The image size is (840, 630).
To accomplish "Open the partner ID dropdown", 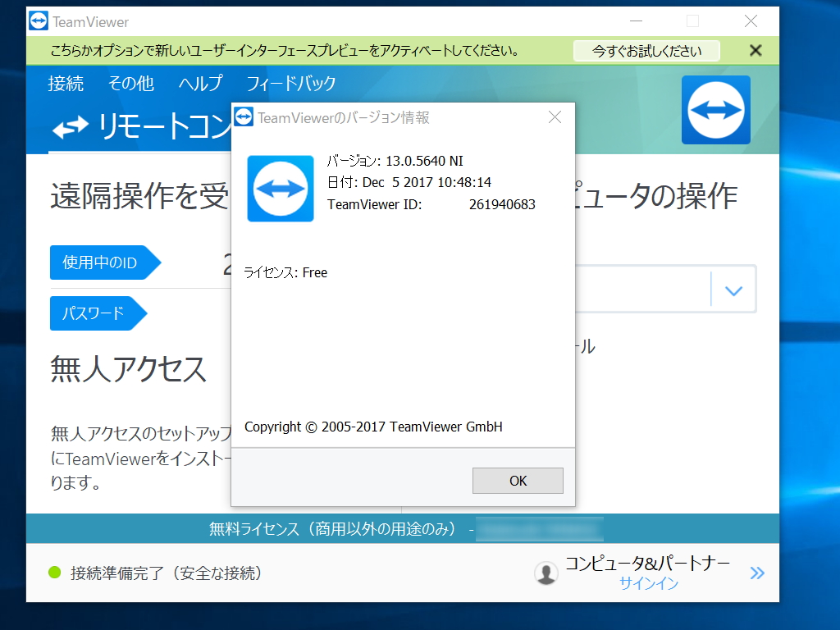I will 733,289.
